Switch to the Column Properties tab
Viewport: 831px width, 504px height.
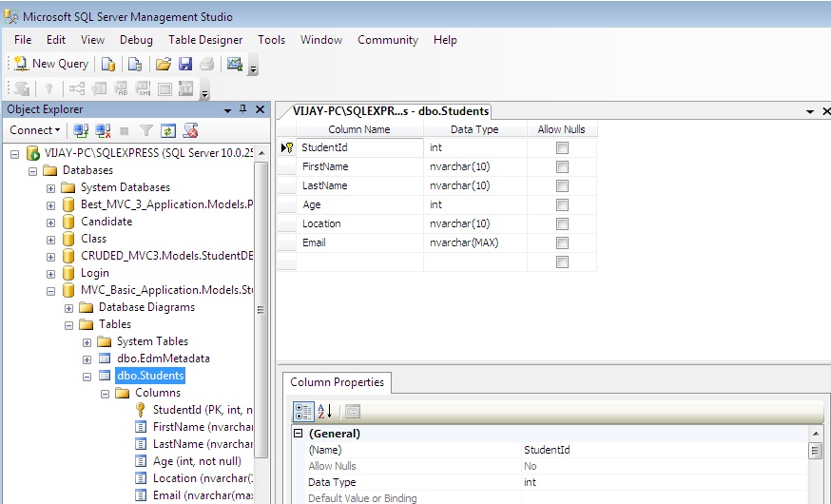[338, 382]
